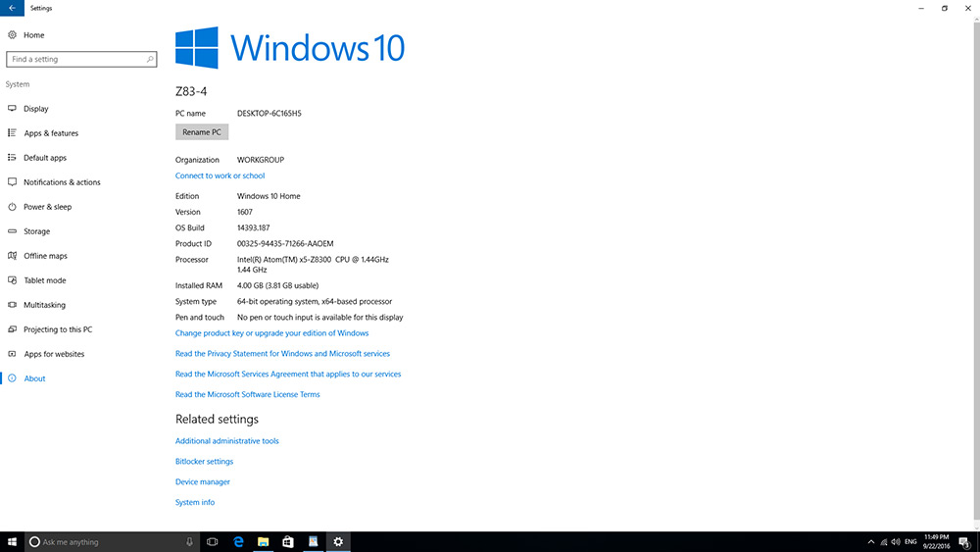980x552 pixels.
Task: Open the Device manager link
Action: (x=203, y=482)
